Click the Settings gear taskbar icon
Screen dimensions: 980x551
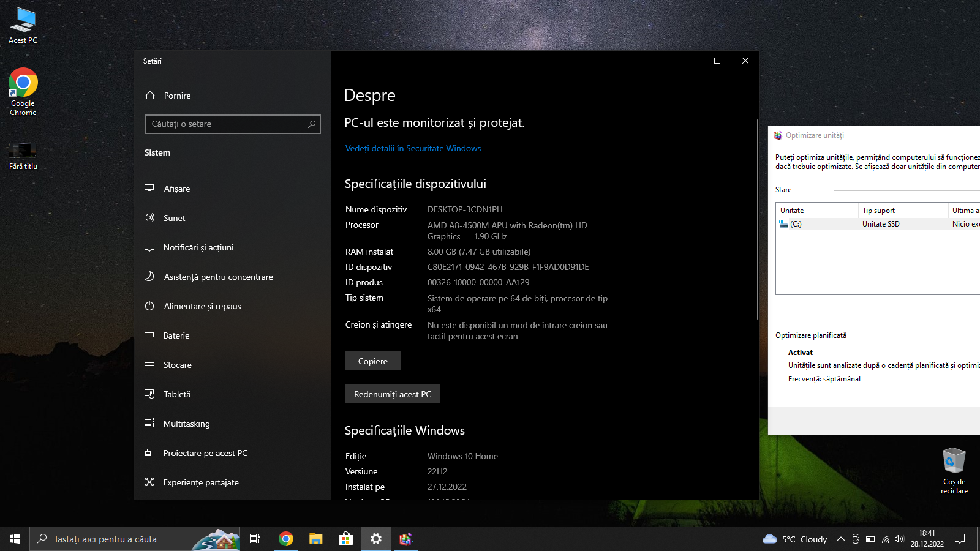click(x=376, y=539)
